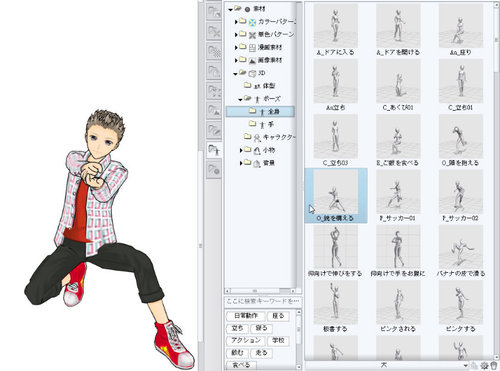Screen dimensions: 500x371
Task: Click the キャラクター person icon in tree
Action: pos(257,137)
